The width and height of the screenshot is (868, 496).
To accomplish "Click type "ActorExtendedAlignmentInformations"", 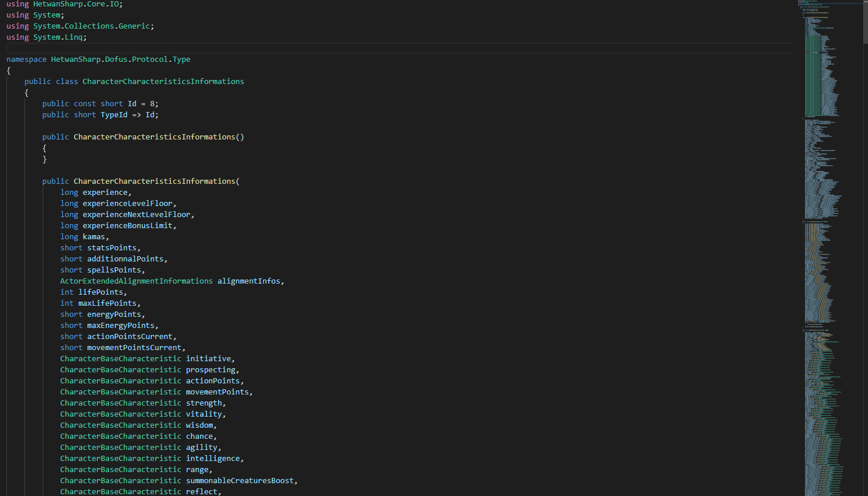I will click(x=136, y=281).
